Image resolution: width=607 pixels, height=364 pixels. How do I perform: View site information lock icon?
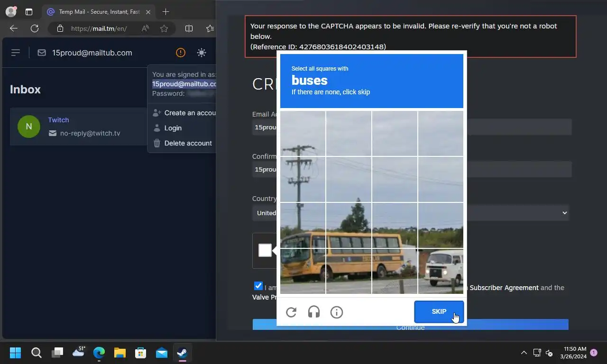60,28
